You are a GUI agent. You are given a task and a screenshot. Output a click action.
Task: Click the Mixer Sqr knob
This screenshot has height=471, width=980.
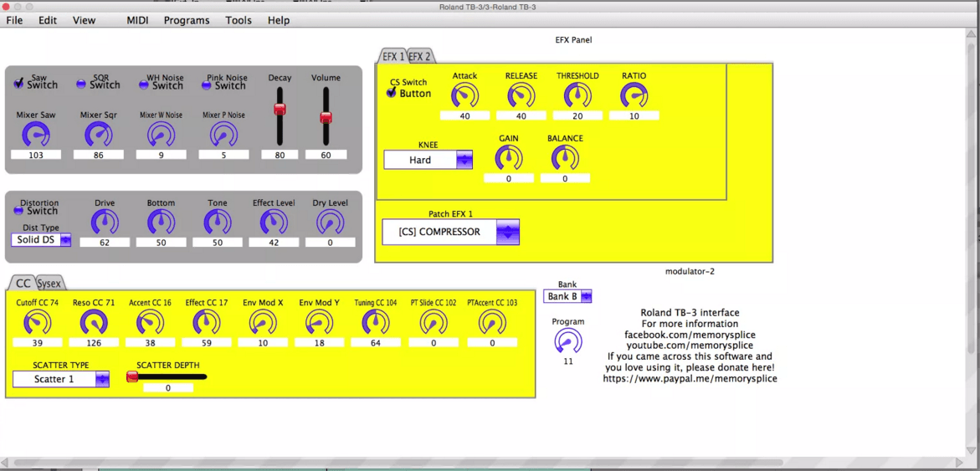(98, 135)
